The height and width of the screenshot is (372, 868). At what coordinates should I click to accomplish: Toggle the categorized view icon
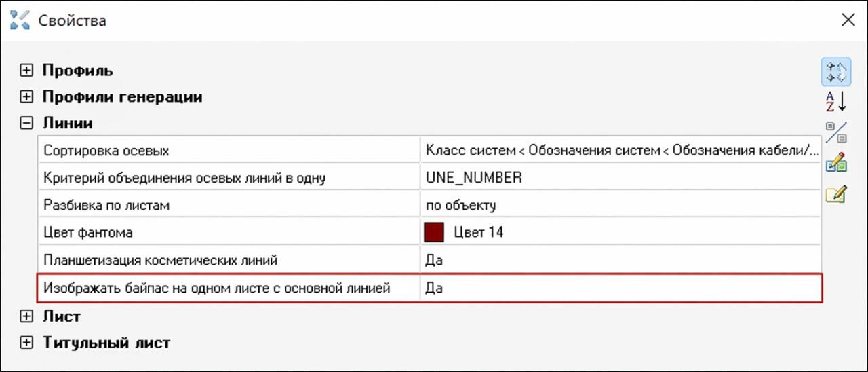(x=836, y=72)
